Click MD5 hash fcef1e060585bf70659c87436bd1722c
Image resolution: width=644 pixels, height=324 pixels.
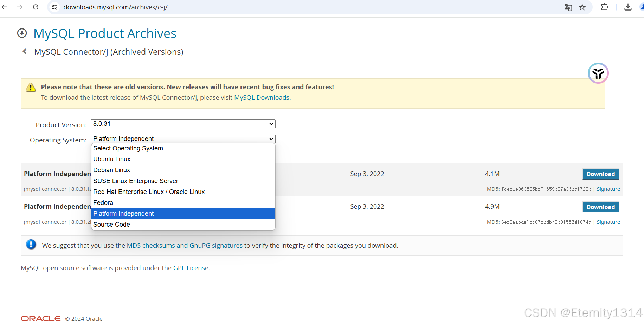tap(546, 189)
